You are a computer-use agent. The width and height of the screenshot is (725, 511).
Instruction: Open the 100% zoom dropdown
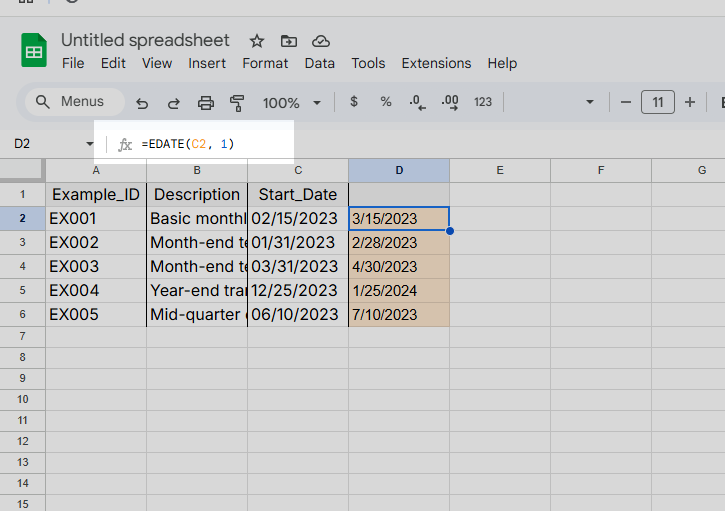tap(291, 103)
